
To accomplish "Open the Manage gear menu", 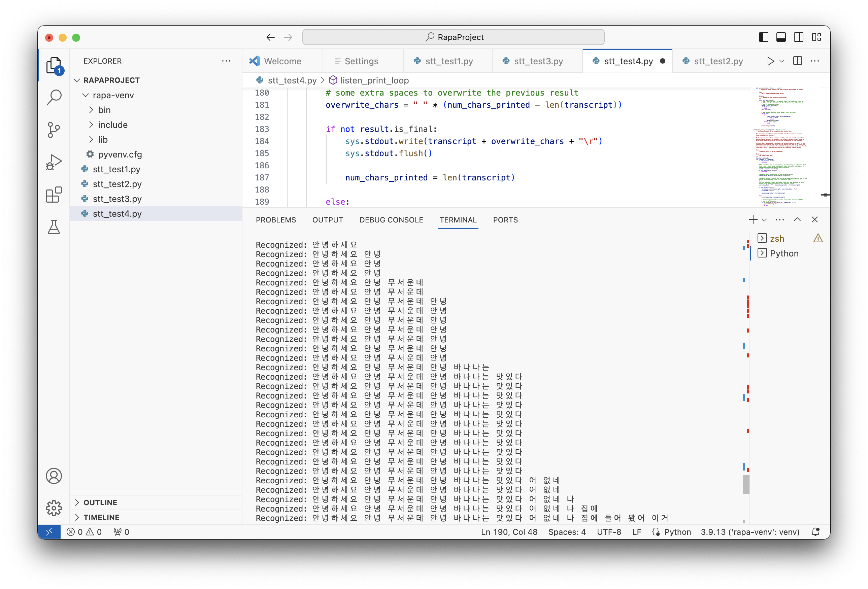I will (54, 508).
